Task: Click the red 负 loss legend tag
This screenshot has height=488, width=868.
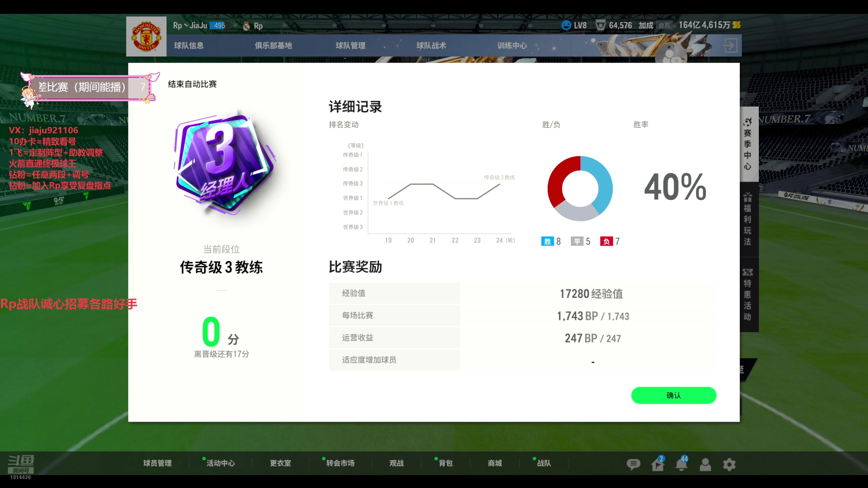Action: point(606,241)
